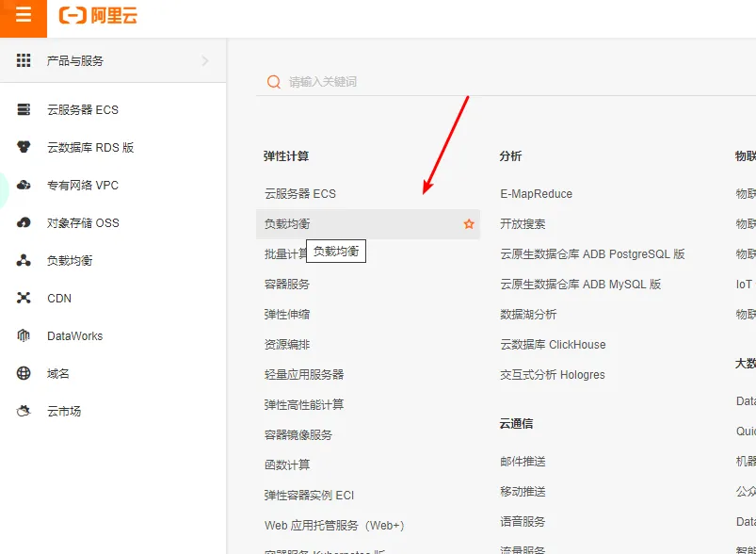Image resolution: width=756 pixels, height=554 pixels.
Task: Click the 云通信 category heading
Action: (x=516, y=424)
